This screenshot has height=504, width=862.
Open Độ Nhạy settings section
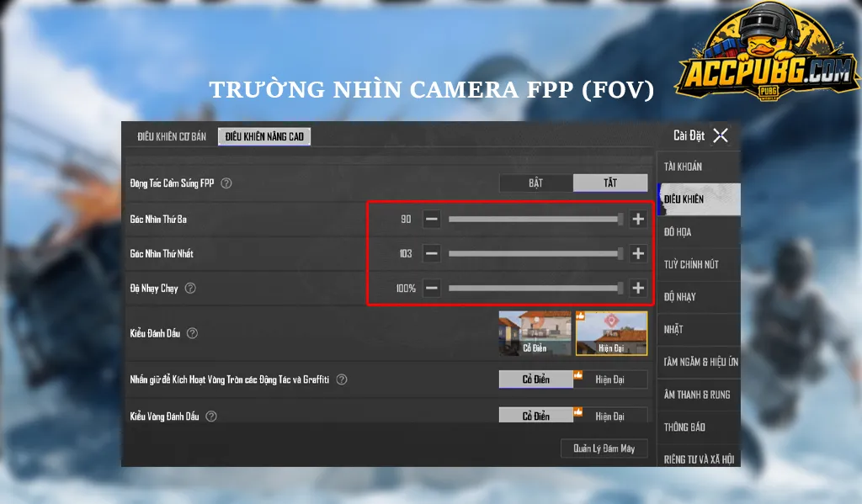(x=699, y=297)
